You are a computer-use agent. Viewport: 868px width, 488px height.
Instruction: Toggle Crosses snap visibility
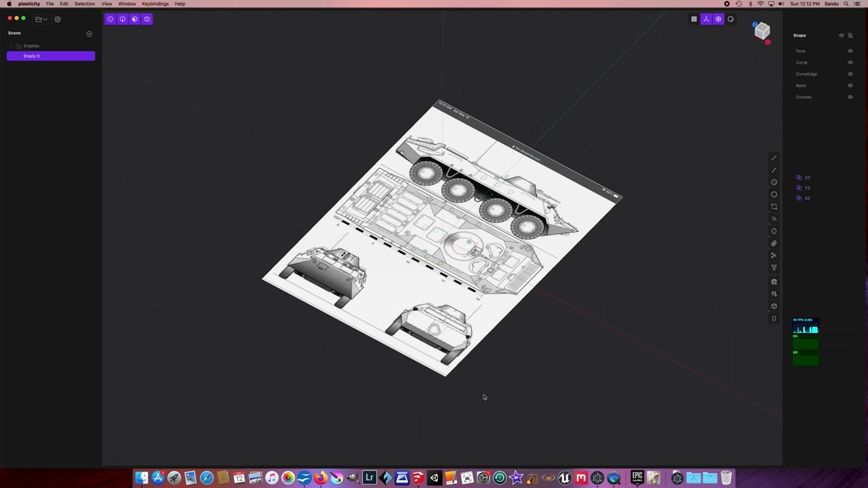pyautogui.click(x=850, y=97)
